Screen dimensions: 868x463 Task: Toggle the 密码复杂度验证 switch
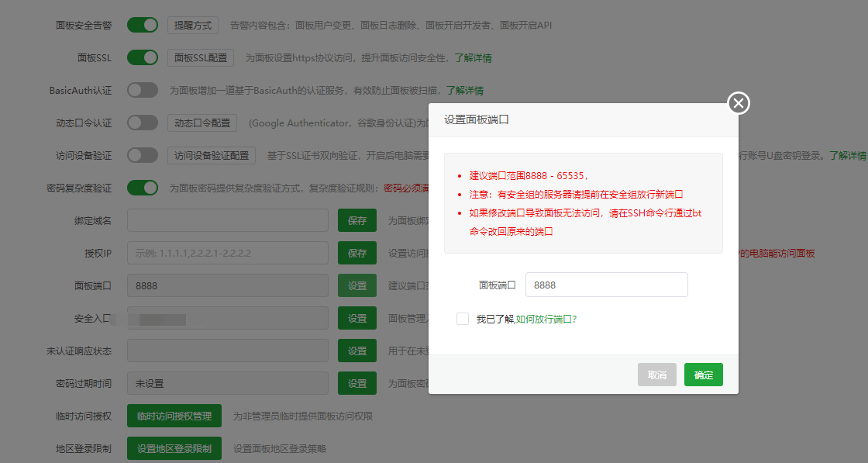(x=143, y=188)
